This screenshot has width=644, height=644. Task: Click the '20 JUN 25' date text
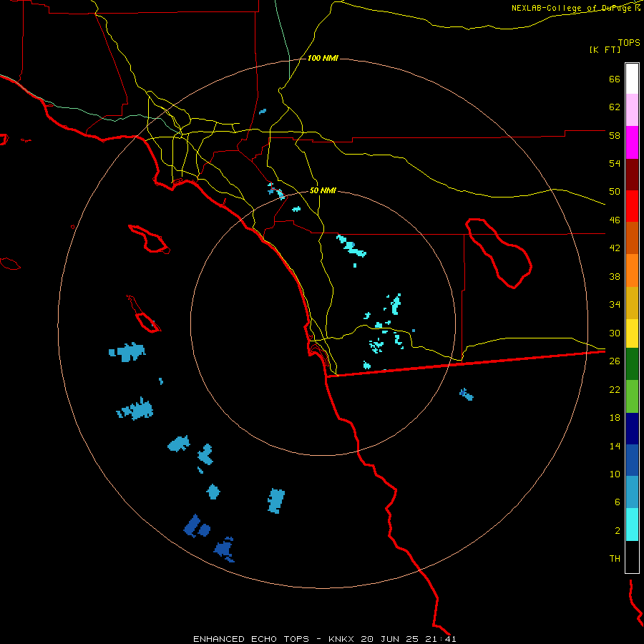(x=390, y=639)
